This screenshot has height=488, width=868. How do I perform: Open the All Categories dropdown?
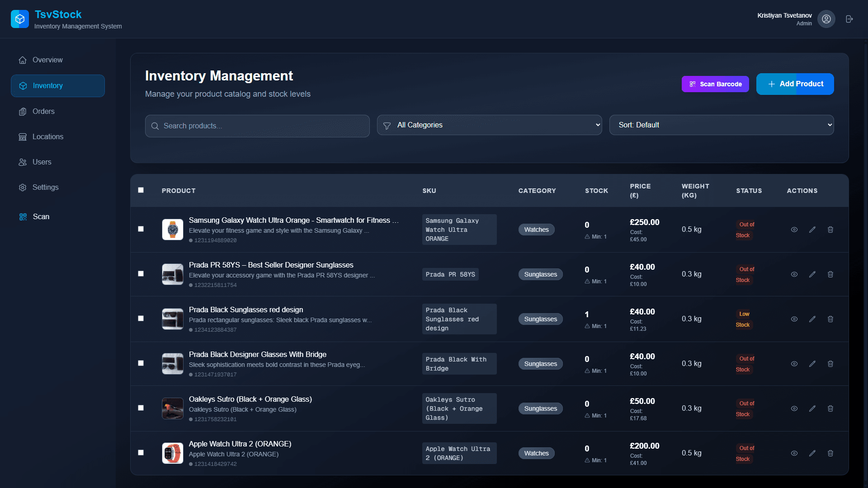pos(489,125)
